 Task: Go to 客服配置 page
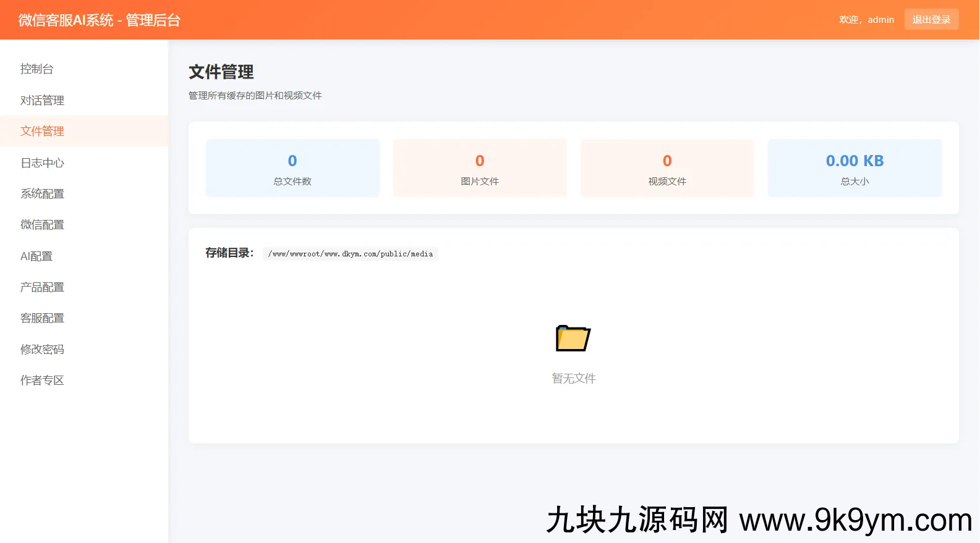(x=42, y=318)
